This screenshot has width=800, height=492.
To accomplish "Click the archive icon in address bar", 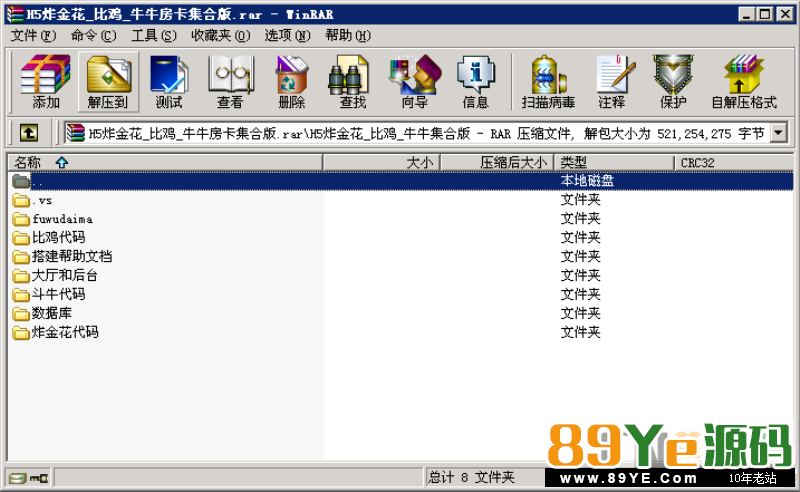I will click(76, 133).
